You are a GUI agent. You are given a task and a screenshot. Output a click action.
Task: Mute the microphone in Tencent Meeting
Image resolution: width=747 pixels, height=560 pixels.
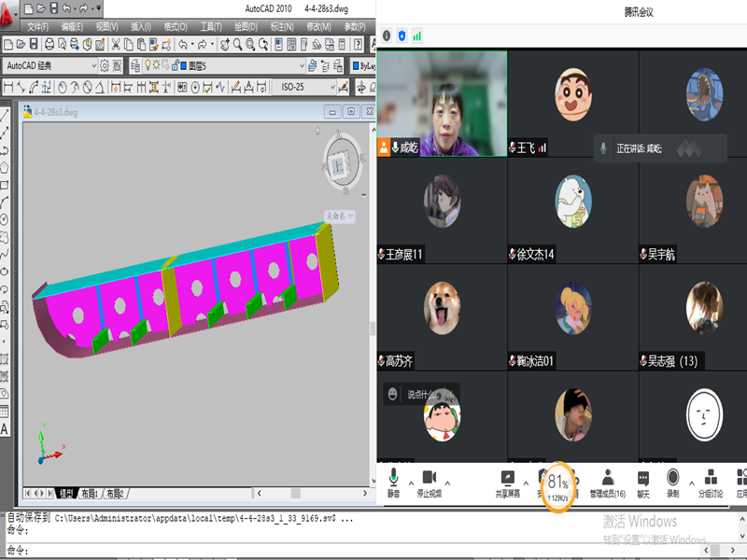[x=394, y=482]
